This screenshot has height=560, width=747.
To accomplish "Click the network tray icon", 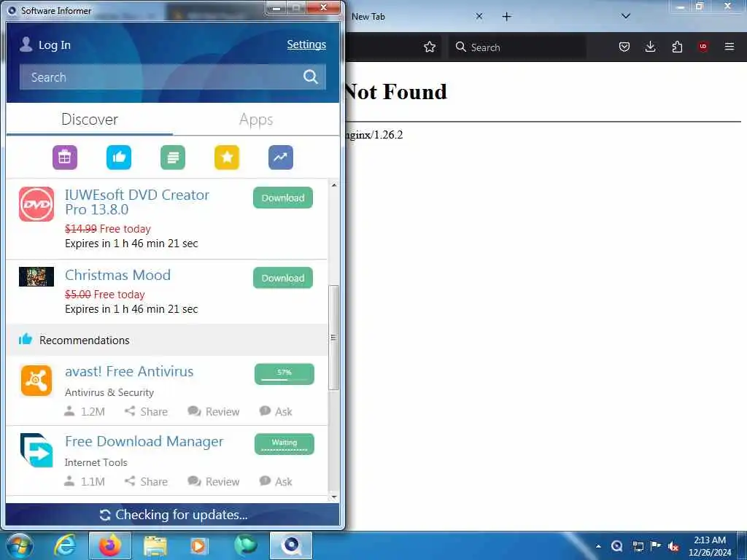I will coord(638,546).
